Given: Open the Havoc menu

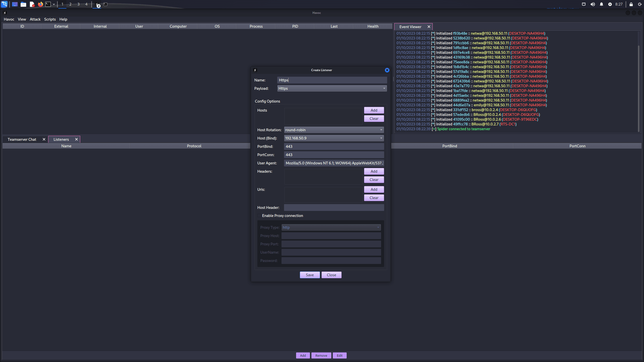Looking at the screenshot, I should [x=9, y=19].
